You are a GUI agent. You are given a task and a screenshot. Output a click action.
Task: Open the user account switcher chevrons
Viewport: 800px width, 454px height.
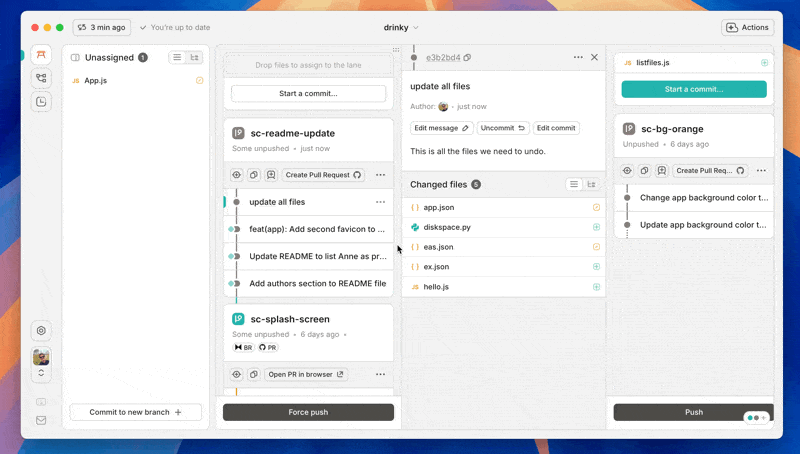pos(41,373)
